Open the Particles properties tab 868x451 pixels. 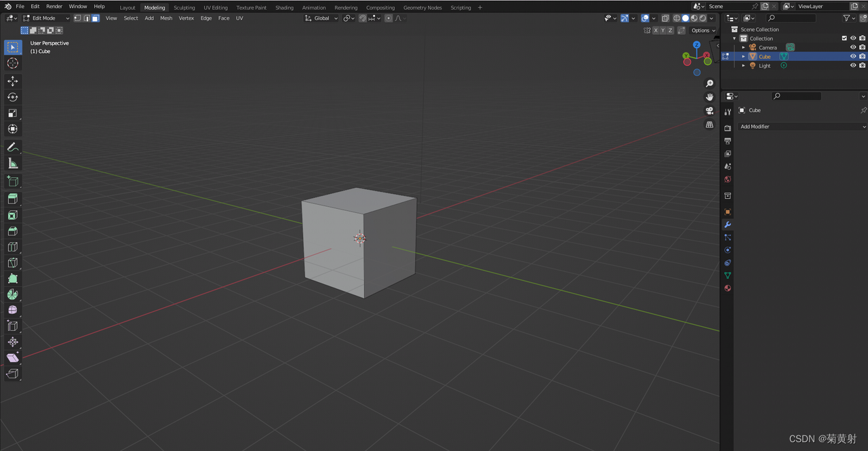click(728, 237)
